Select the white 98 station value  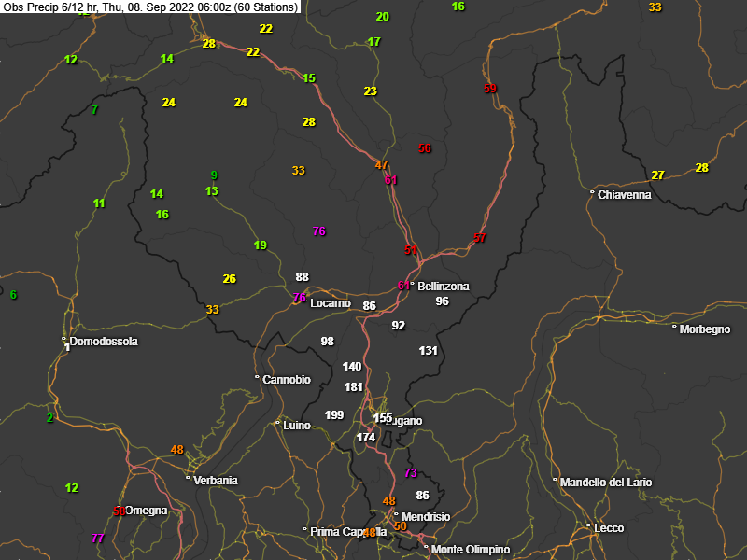point(327,342)
